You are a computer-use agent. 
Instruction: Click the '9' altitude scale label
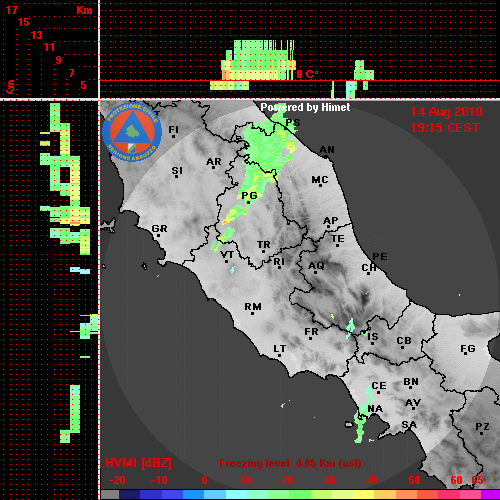[x=59, y=60]
